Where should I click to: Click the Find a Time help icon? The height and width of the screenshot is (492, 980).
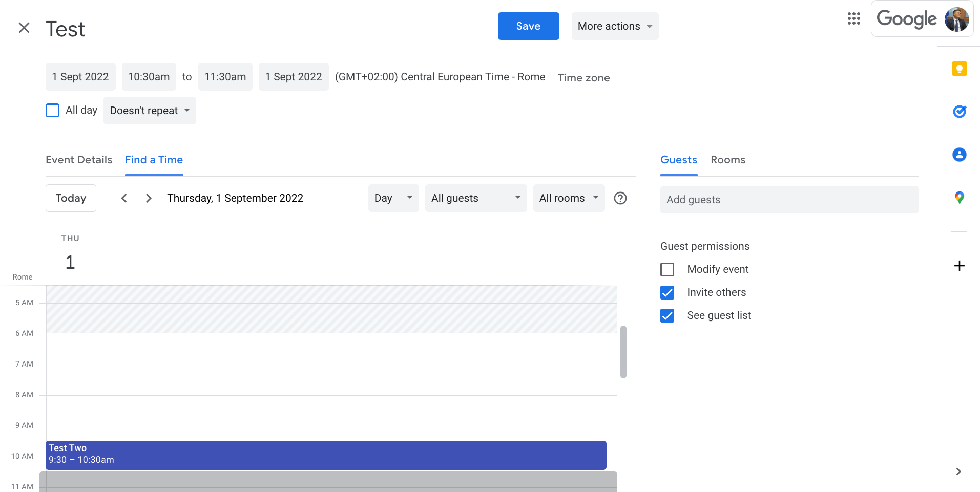click(620, 198)
